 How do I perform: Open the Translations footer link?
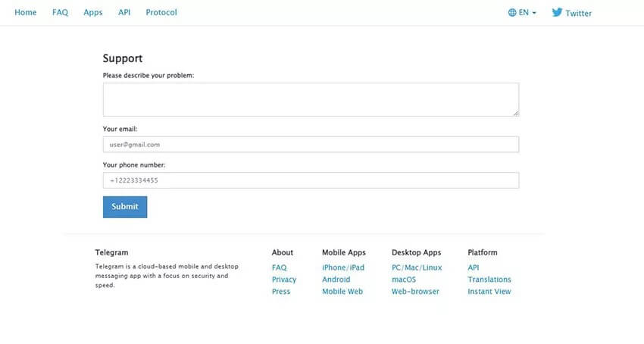point(489,280)
